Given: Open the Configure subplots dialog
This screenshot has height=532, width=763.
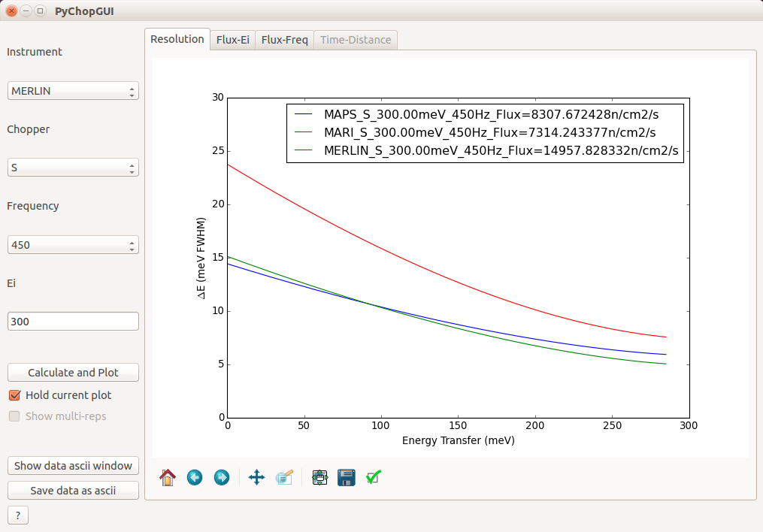Looking at the screenshot, I should 319,477.
